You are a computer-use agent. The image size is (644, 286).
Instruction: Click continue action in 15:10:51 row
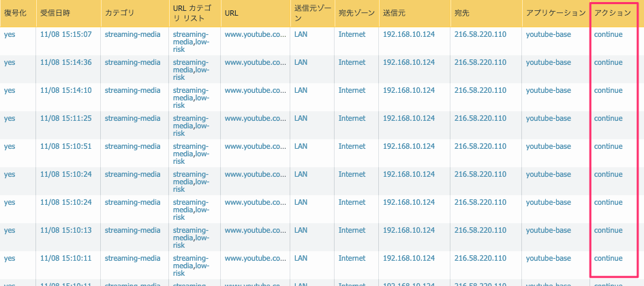(x=609, y=147)
